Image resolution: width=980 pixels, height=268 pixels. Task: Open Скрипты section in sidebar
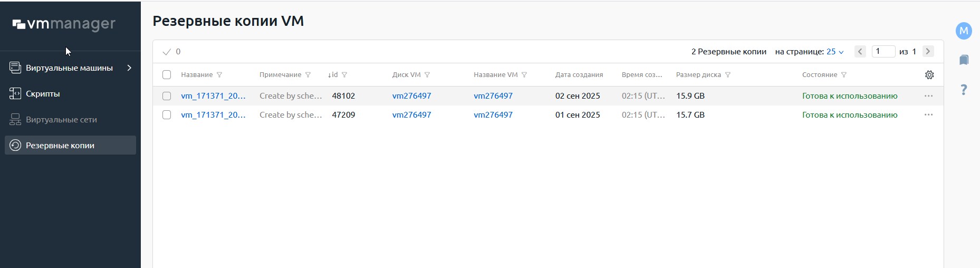tap(43, 94)
